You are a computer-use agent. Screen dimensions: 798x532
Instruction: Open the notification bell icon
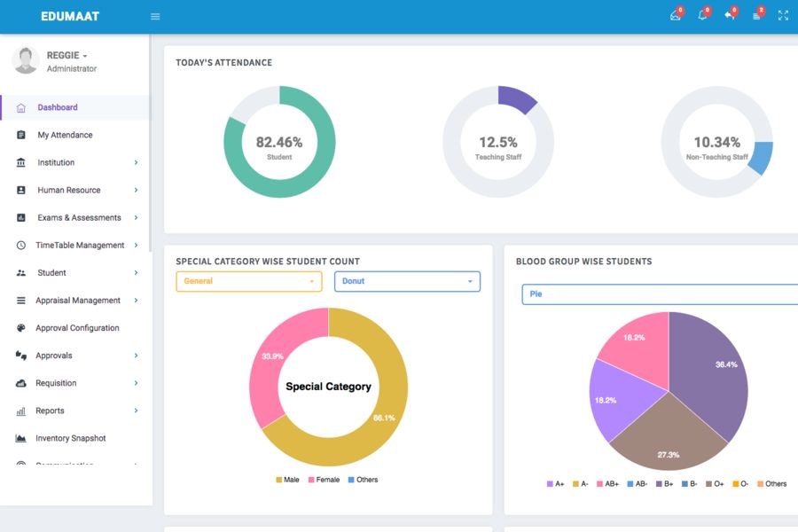click(702, 15)
